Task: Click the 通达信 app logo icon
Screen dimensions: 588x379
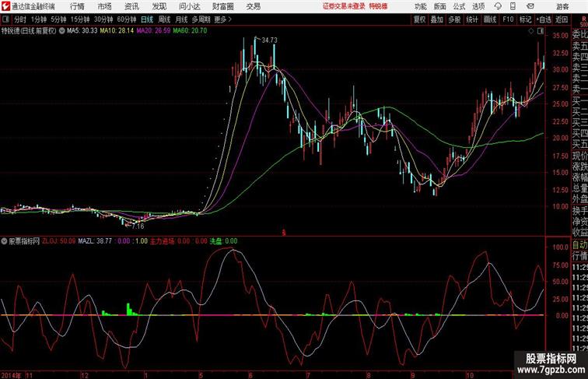Action: tap(5, 6)
